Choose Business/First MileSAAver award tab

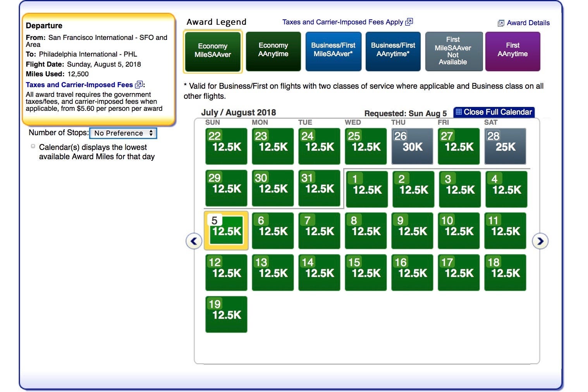(333, 51)
